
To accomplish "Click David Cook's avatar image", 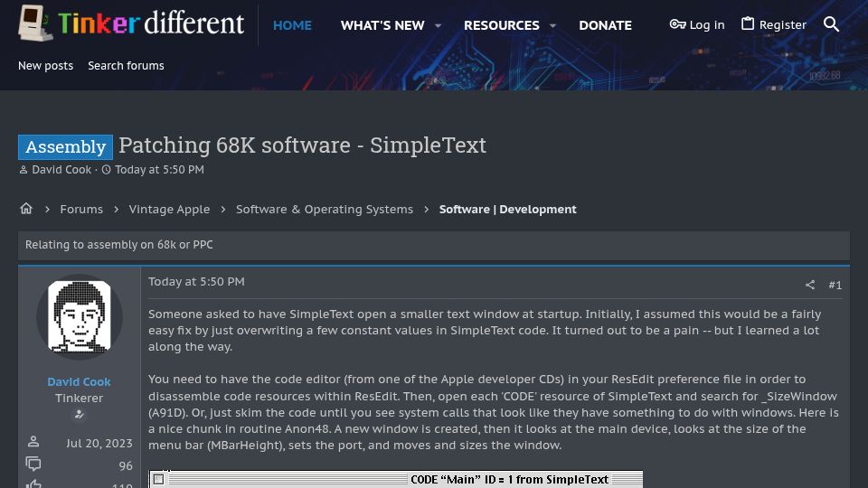I will pos(80,316).
